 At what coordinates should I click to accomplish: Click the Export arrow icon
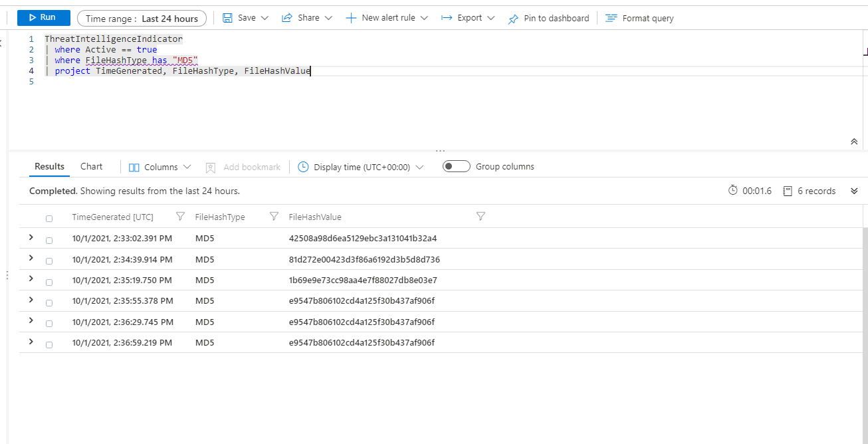tap(447, 18)
